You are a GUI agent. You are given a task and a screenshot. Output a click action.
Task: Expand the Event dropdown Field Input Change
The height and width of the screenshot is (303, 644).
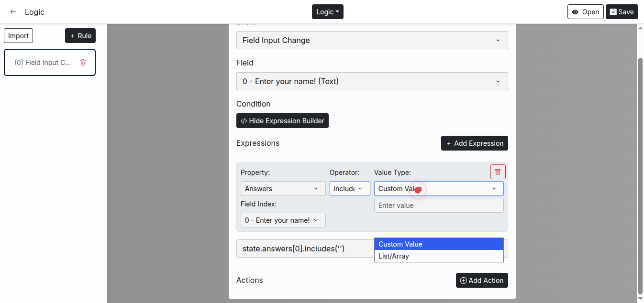pyautogui.click(x=372, y=40)
